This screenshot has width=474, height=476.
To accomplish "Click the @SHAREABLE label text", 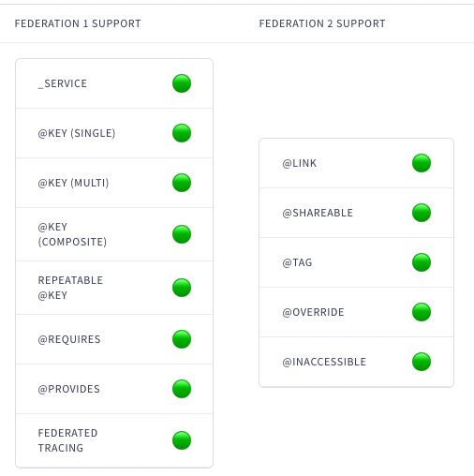I will [318, 213].
